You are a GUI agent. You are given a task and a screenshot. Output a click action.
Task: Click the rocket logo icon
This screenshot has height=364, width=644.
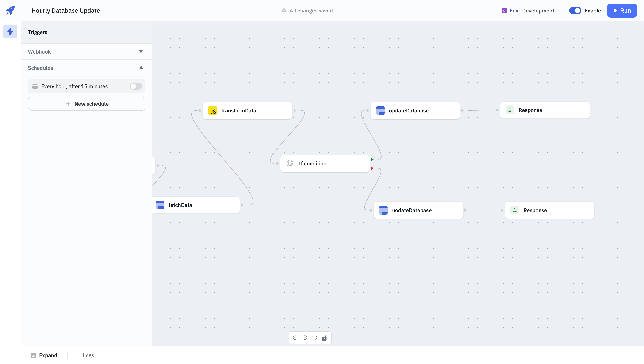(x=10, y=10)
